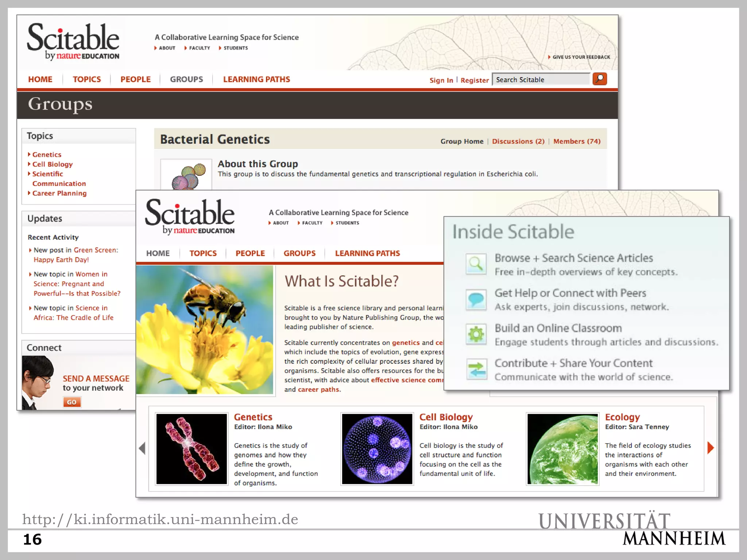Viewport: 747px width, 560px height.
Task: Click the speech bubble Get Help icon
Action: [x=476, y=299]
